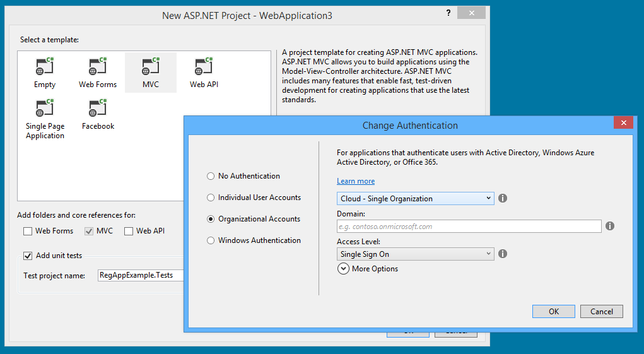Close the Change Authentication dialog

coord(623,122)
